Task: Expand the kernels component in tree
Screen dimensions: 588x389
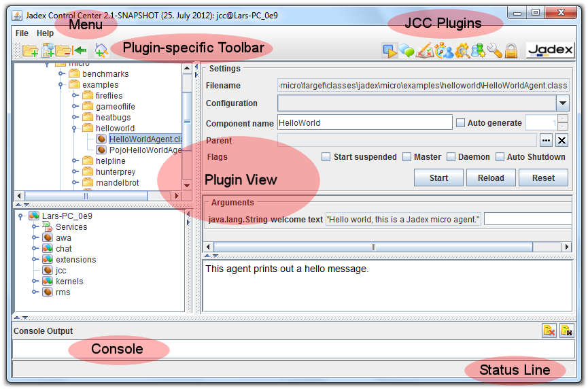Action: tap(35, 282)
